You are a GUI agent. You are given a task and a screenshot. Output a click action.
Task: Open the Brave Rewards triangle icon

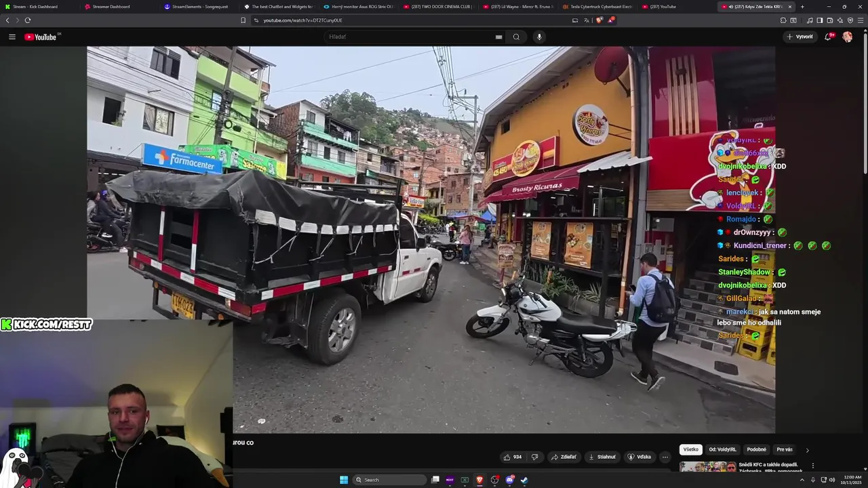pos(610,20)
